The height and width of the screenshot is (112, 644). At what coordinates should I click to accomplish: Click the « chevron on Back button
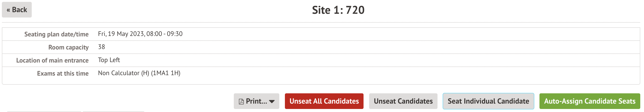8,10
